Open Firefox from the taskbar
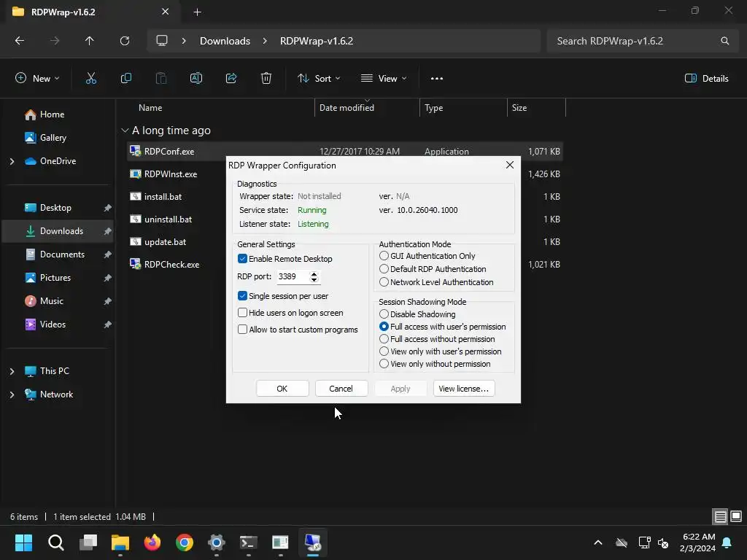747x560 pixels. (152, 542)
